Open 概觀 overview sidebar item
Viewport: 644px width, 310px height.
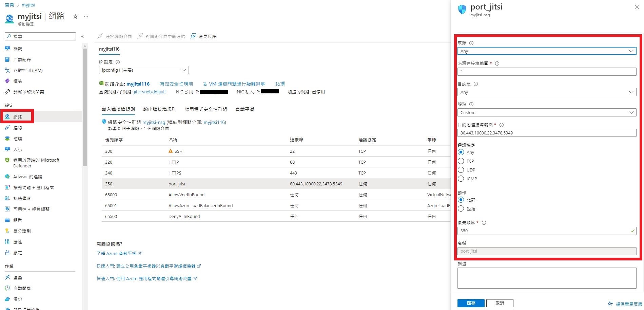[x=17, y=49]
